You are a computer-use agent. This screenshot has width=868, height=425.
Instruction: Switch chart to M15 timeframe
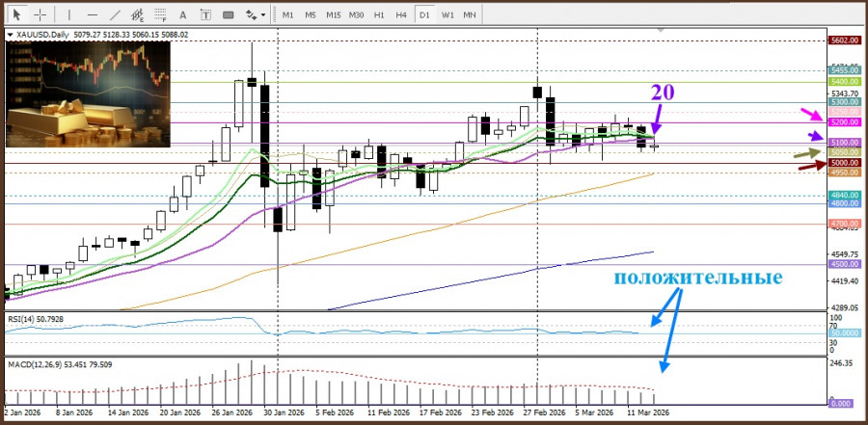(334, 15)
